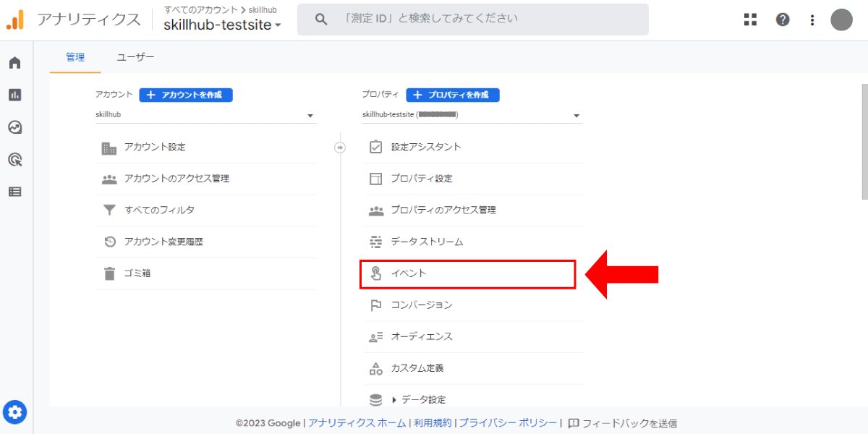Screen dimensions: 868x434
Task: Open イベント menu item
Action: tap(467, 274)
